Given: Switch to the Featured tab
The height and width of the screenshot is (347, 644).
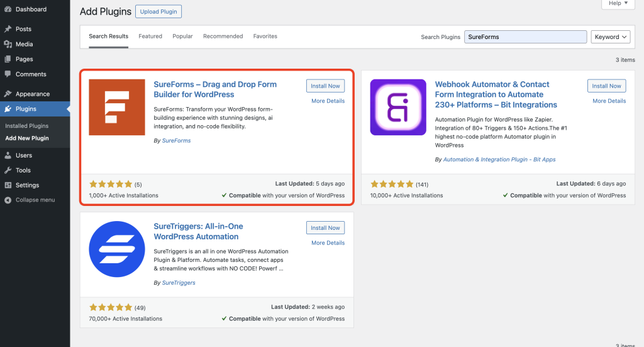Looking at the screenshot, I should pyautogui.click(x=150, y=36).
